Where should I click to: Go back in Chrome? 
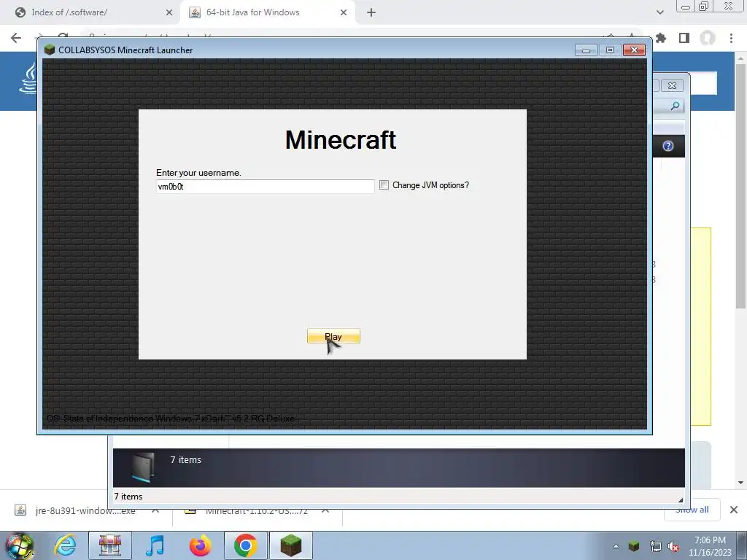point(16,38)
